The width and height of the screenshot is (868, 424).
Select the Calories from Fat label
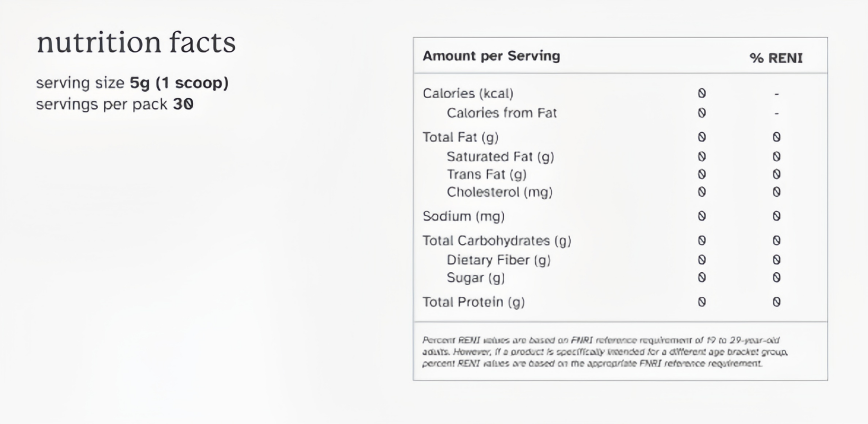click(x=502, y=113)
